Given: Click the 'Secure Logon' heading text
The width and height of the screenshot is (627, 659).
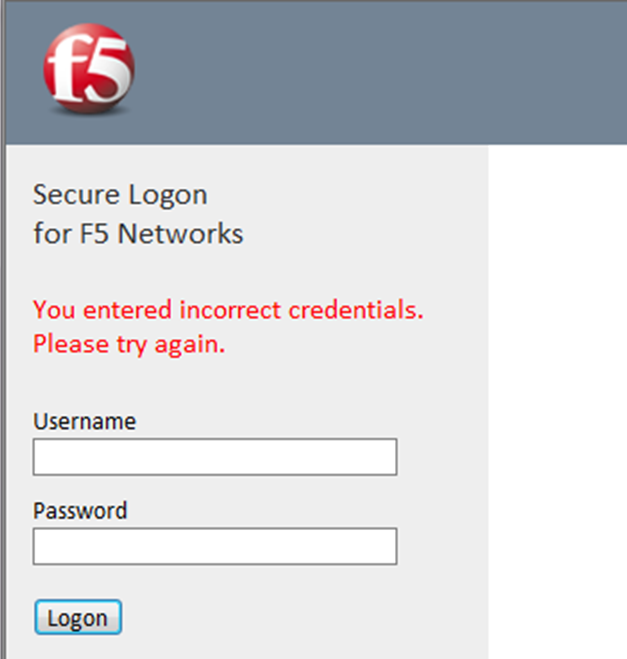Looking at the screenshot, I should tap(120, 194).
